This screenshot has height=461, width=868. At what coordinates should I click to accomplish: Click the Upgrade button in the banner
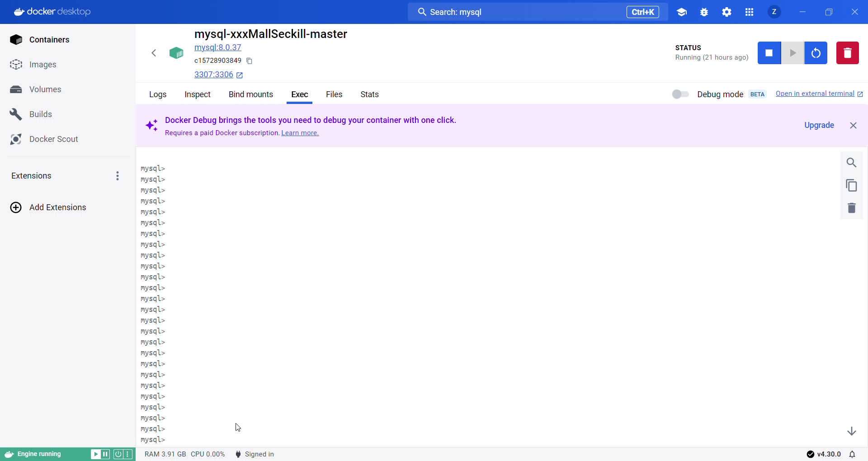[x=819, y=126]
